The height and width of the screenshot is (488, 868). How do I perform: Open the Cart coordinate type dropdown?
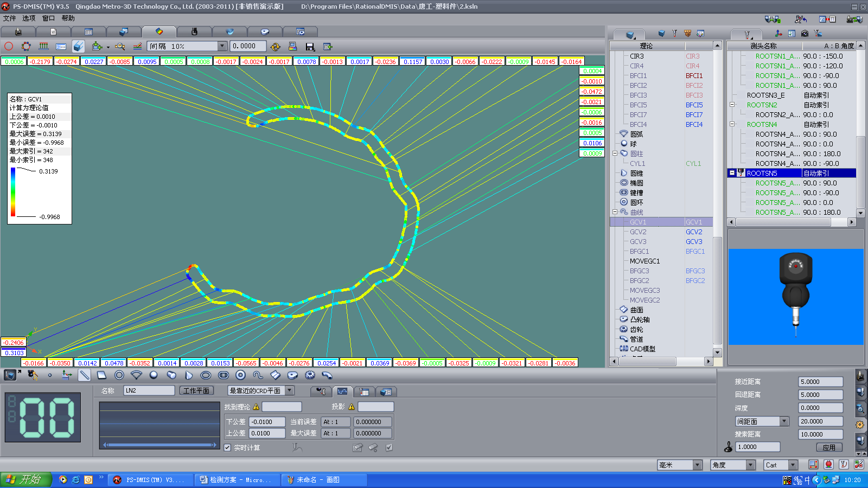[793, 465]
